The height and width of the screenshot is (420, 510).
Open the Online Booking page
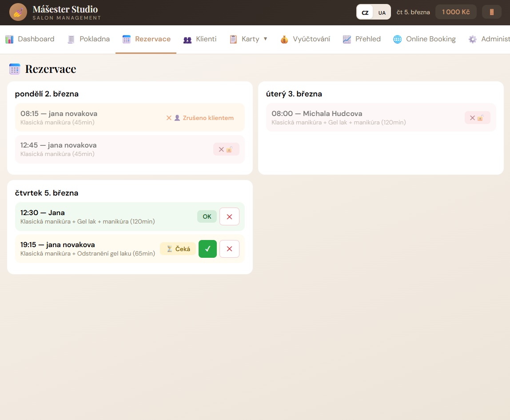pos(424,39)
